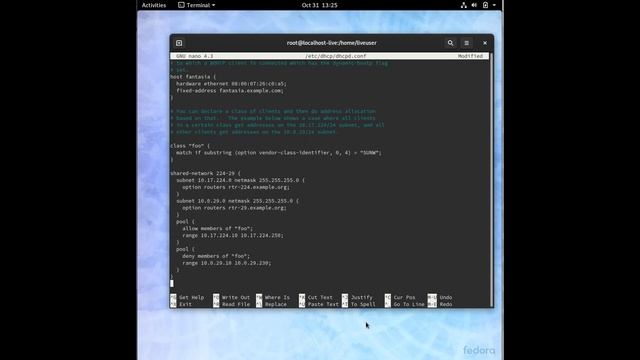Image resolution: width=640 pixels, height=360 pixels.
Task: Click the 'hardware ethernet' line
Action: (x=231, y=84)
